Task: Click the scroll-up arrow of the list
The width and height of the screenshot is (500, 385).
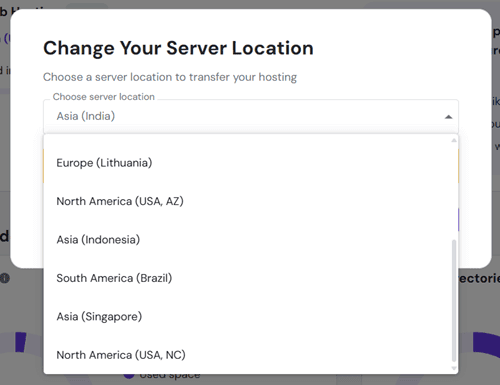Action: point(454,140)
